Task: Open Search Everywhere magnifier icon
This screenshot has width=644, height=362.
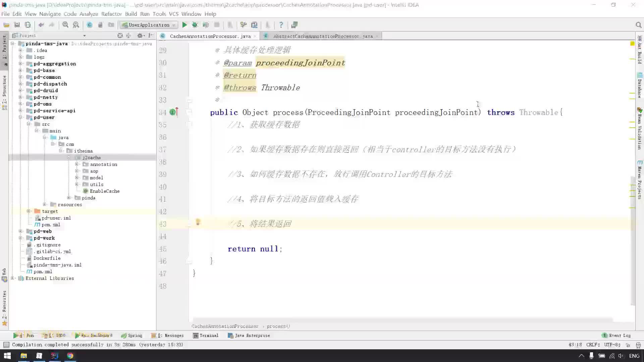Action: pyautogui.click(x=639, y=25)
